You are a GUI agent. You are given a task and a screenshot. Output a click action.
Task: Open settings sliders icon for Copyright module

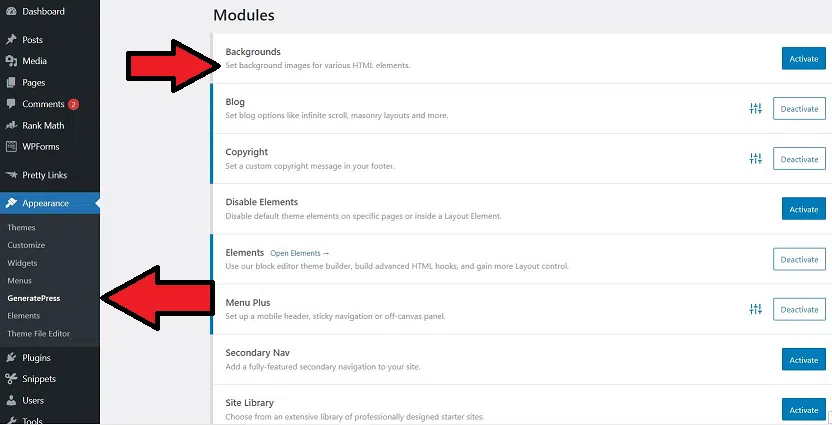756,159
